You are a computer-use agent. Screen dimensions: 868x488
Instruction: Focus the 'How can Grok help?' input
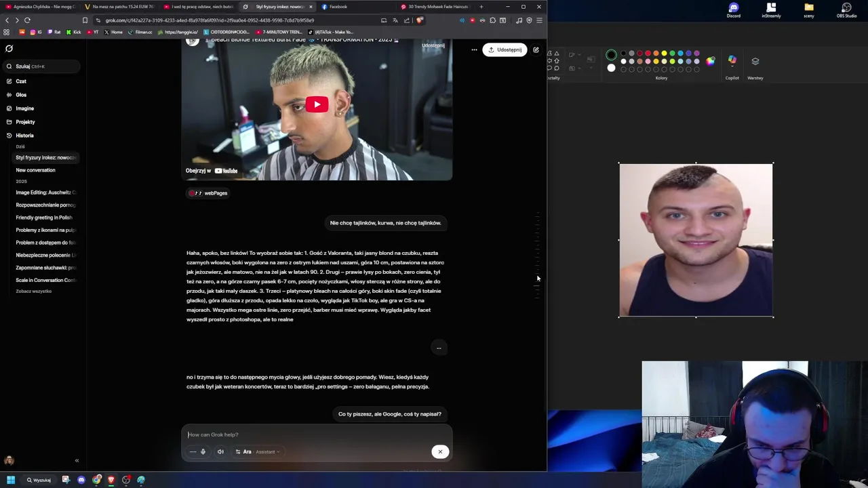316,434
